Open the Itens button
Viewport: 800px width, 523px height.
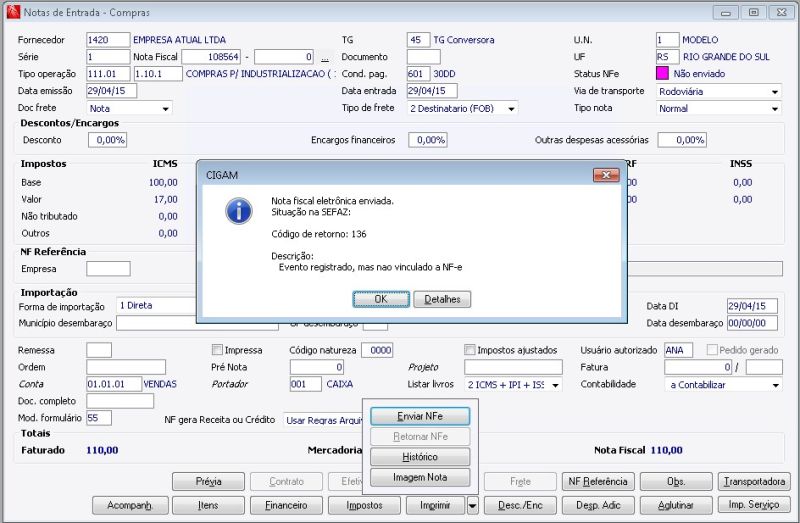coord(209,506)
